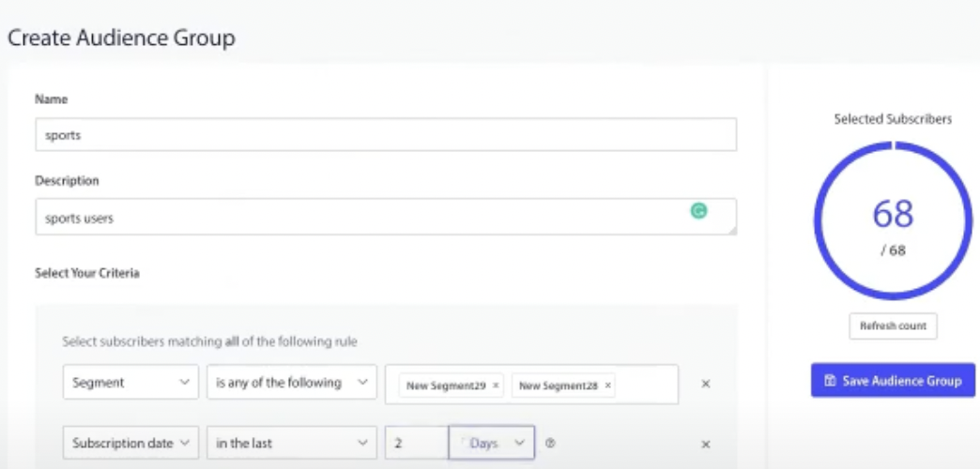
Task: Delete the Segment rule row
Action: [x=706, y=384]
